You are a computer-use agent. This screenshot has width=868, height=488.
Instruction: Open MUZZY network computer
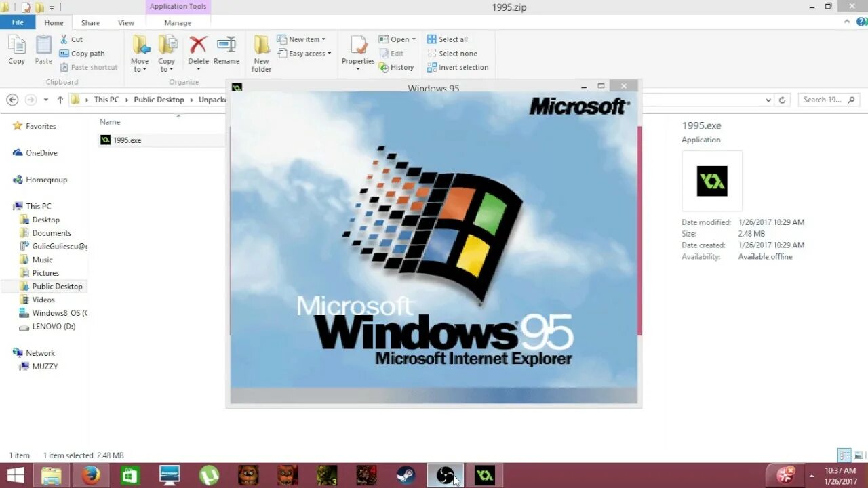click(39, 366)
